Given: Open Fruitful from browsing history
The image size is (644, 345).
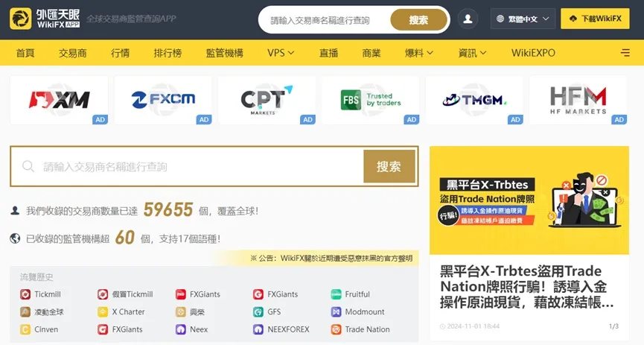Looking at the screenshot, I should click(x=357, y=294).
